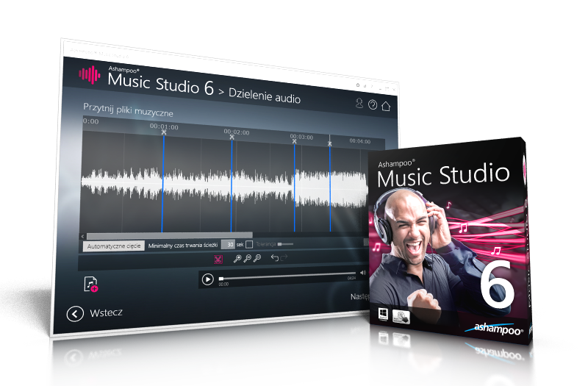Redo the previously undone action
The height and width of the screenshot is (386, 588).
[x=284, y=258]
